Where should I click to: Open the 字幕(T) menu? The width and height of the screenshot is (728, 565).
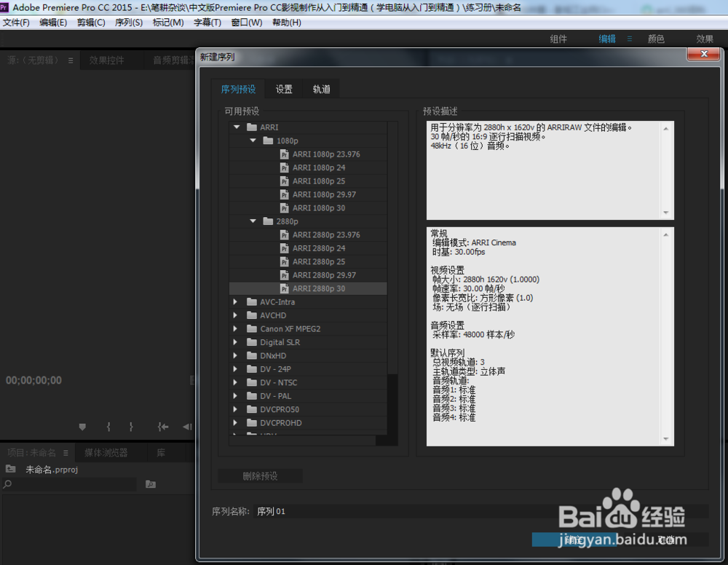click(207, 23)
